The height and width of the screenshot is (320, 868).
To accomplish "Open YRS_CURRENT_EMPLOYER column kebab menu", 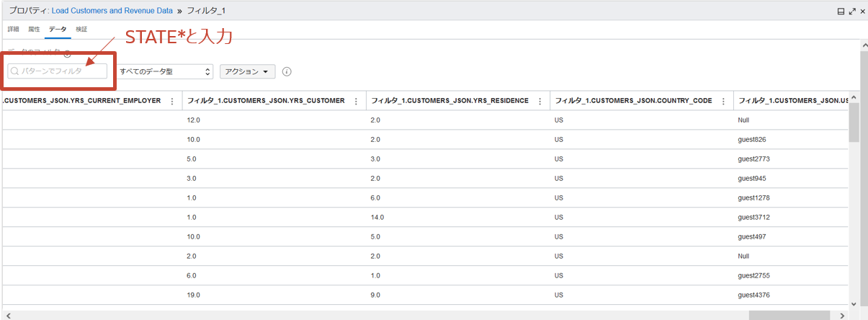I will pos(171,101).
